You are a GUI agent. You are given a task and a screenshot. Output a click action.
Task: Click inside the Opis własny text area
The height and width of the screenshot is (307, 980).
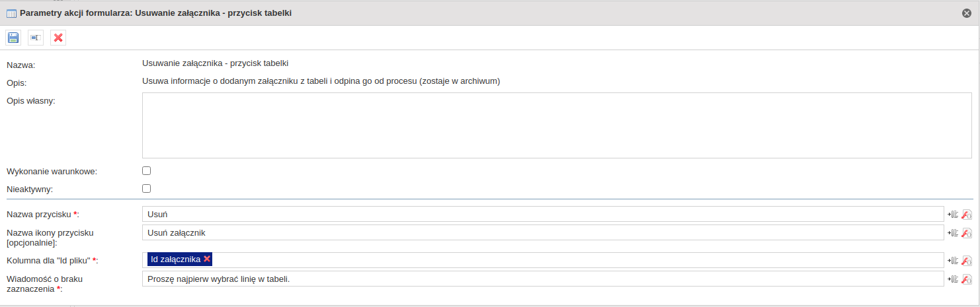(557, 125)
